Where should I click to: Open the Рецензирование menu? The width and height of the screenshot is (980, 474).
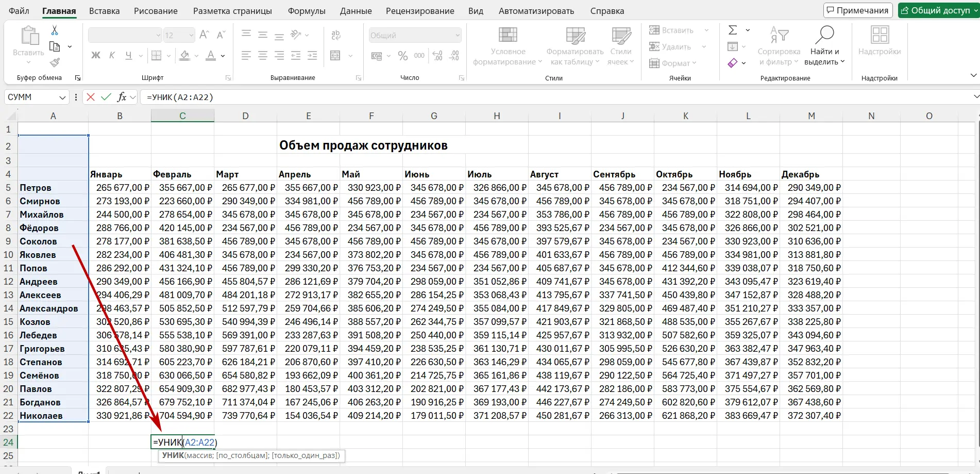click(x=419, y=10)
